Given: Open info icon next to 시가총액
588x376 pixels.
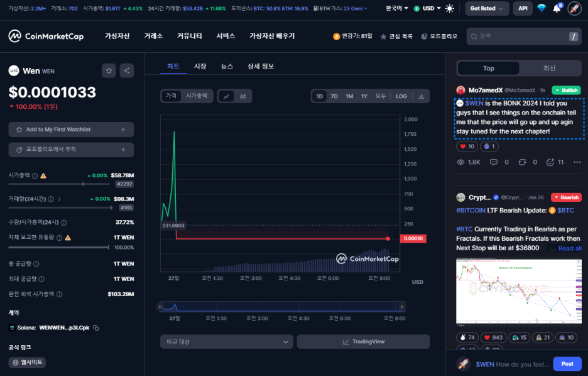Looking at the screenshot, I should pyautogui.click(x=35, y=175).
